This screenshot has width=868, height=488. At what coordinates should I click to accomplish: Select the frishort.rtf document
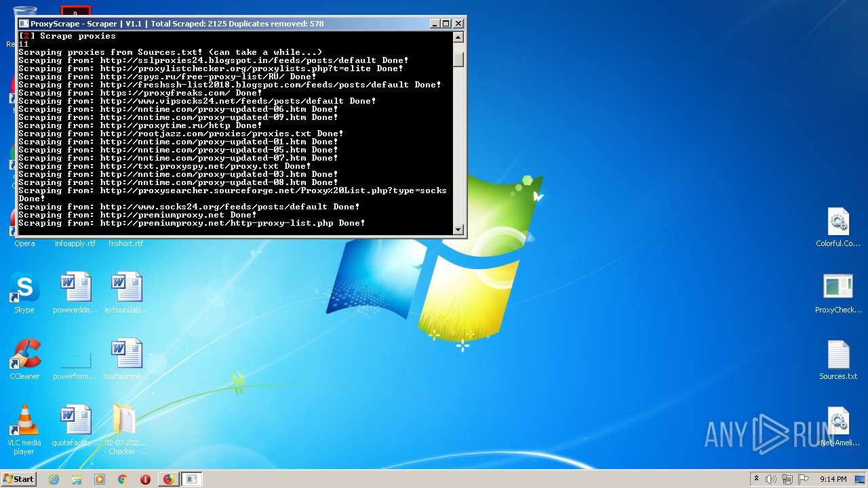(126, 243)
